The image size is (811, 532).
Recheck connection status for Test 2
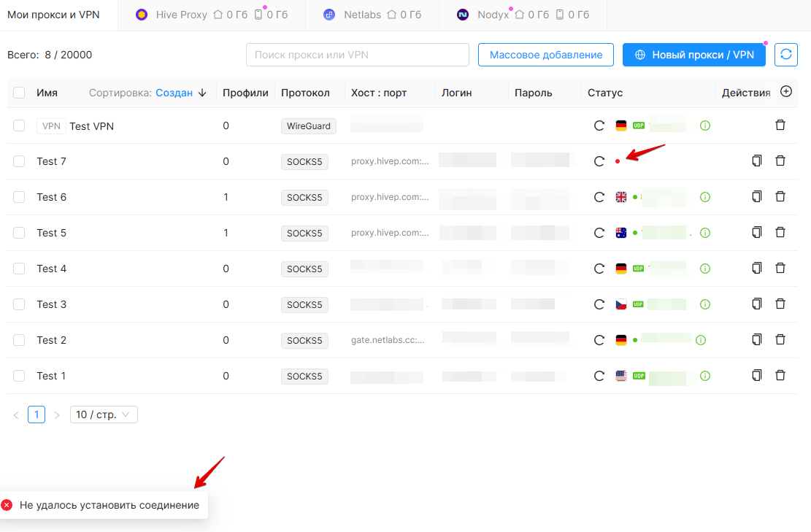pos(599,340)
